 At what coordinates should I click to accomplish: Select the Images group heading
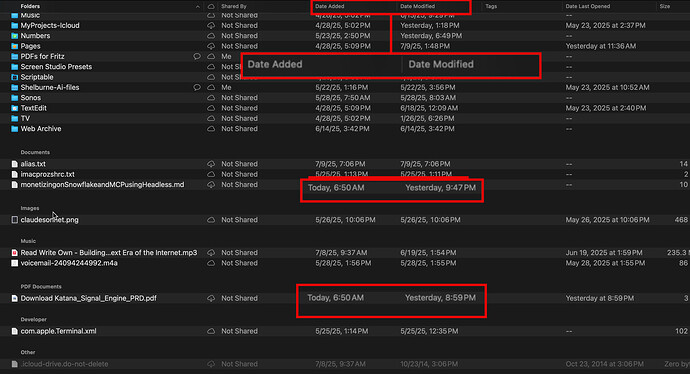pos(30,208)
